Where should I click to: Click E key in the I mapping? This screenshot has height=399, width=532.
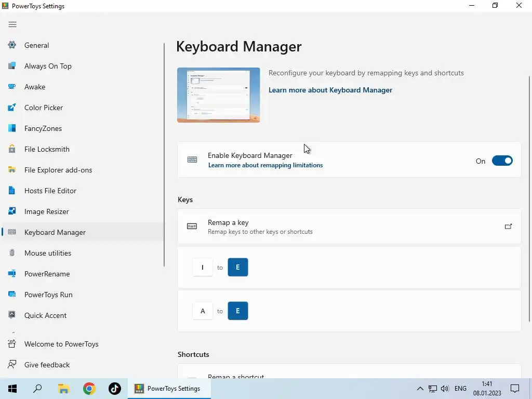coord(238,267)
